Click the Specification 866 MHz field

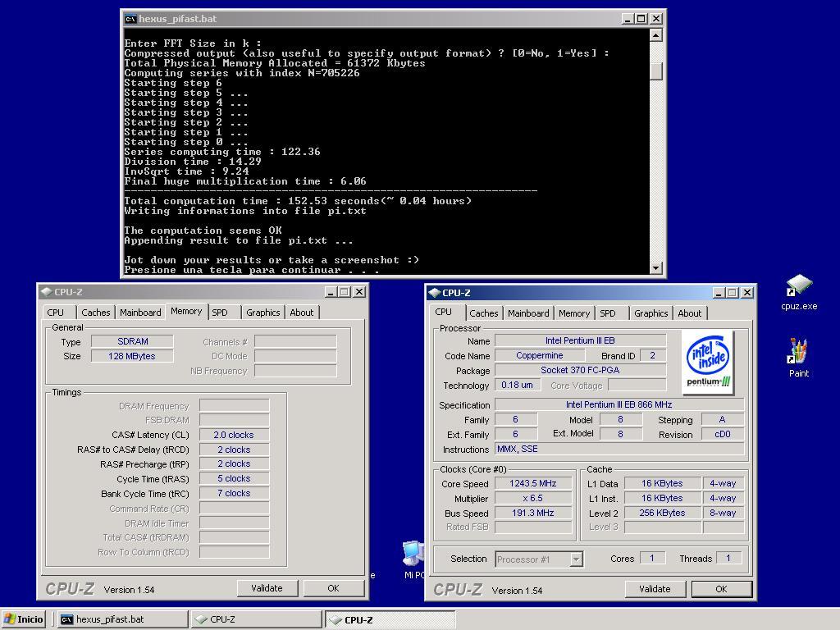(x=619, y=404)
